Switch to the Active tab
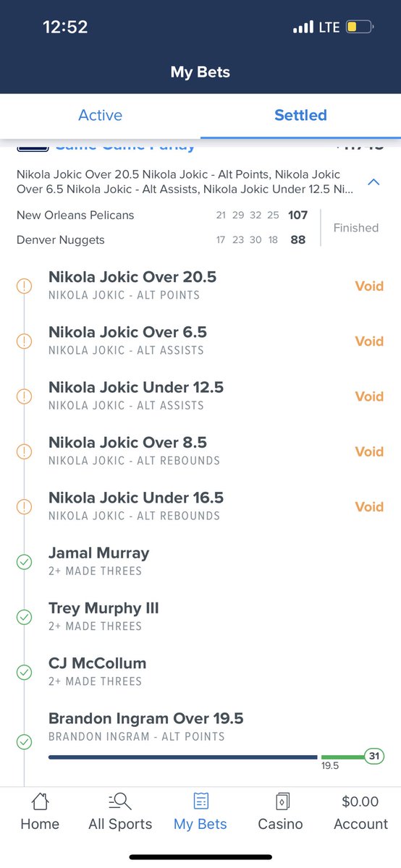The image size is (401, 868). [x=100, y=115]
